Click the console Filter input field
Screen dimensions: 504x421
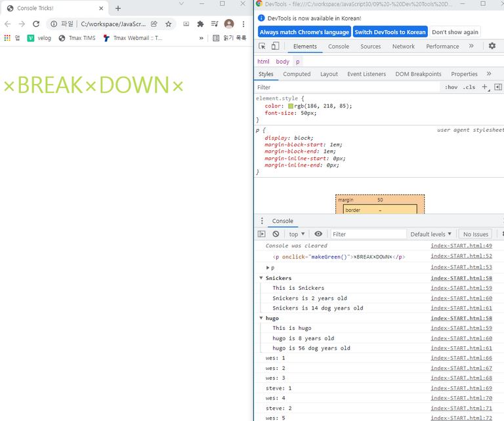[368, 234]
